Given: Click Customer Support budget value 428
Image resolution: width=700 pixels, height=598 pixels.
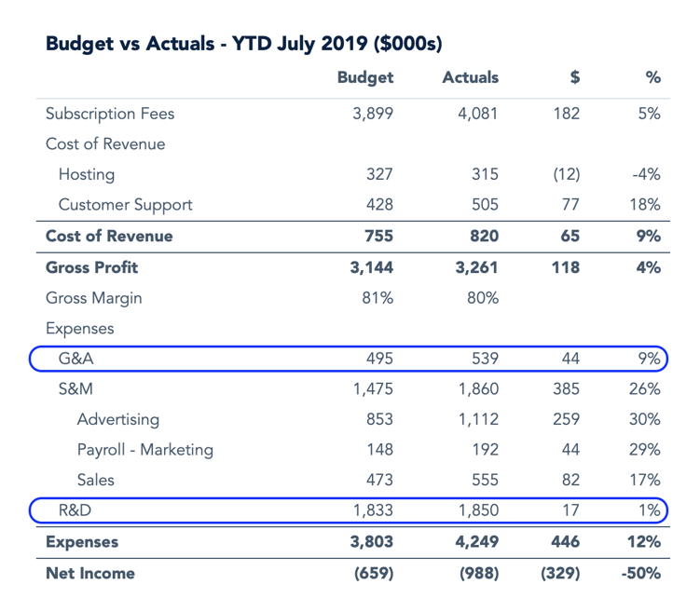Looking at the screenshot, I should 379,205.
